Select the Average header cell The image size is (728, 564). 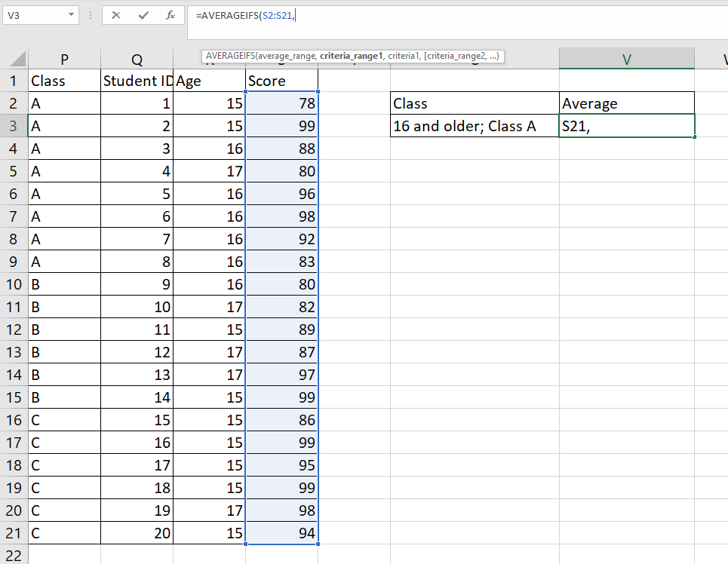click(x=626, y=103)
